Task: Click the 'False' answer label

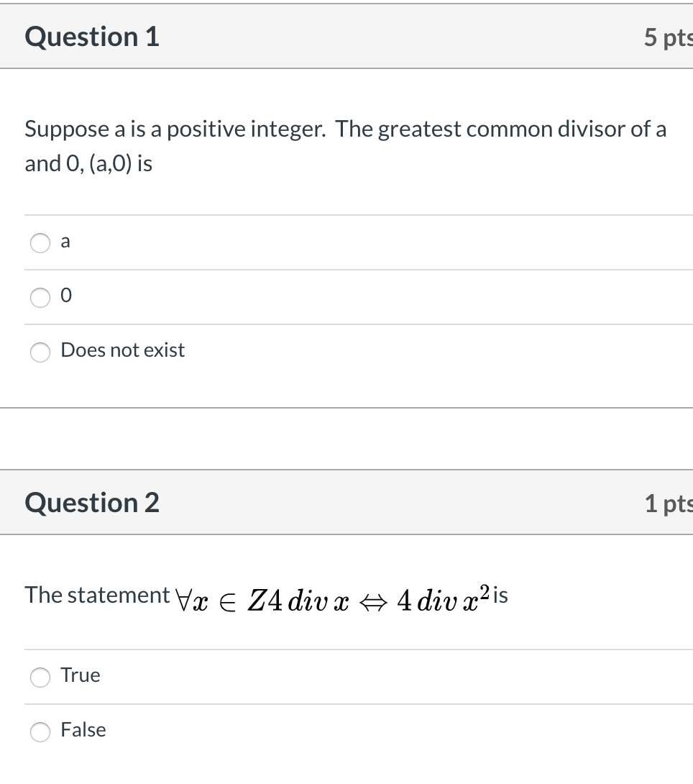Action: point(83,730)
